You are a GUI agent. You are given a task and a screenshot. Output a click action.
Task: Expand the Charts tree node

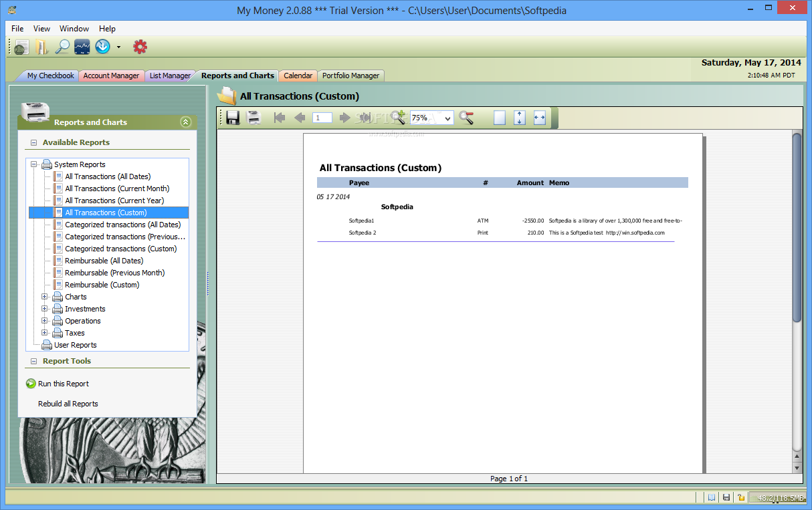click(45, 297)
